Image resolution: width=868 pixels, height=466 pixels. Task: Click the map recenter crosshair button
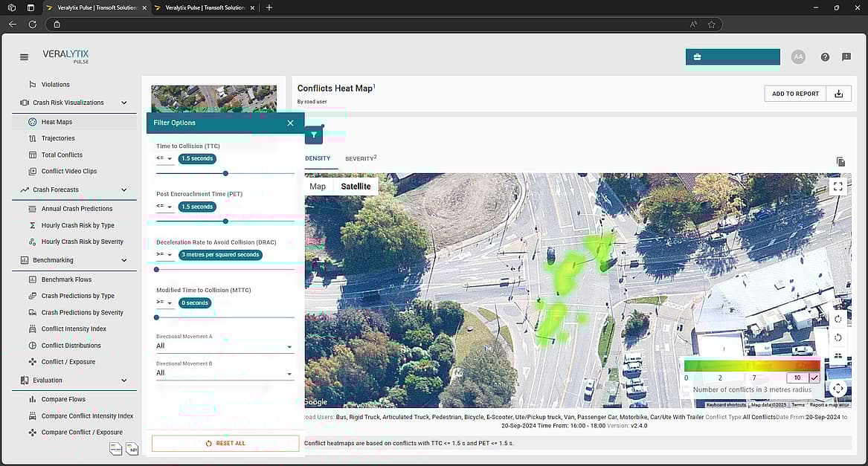tap(838, 388)
